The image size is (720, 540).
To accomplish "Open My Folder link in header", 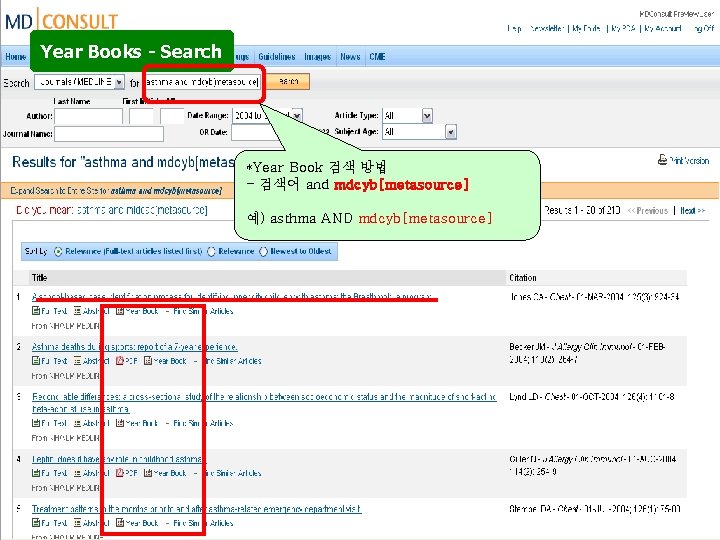I will coord(586,28).
